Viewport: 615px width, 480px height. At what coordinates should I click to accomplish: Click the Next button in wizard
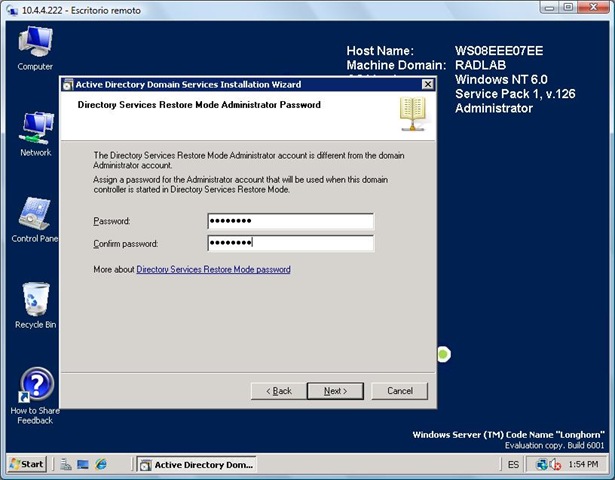coord(335,390)
